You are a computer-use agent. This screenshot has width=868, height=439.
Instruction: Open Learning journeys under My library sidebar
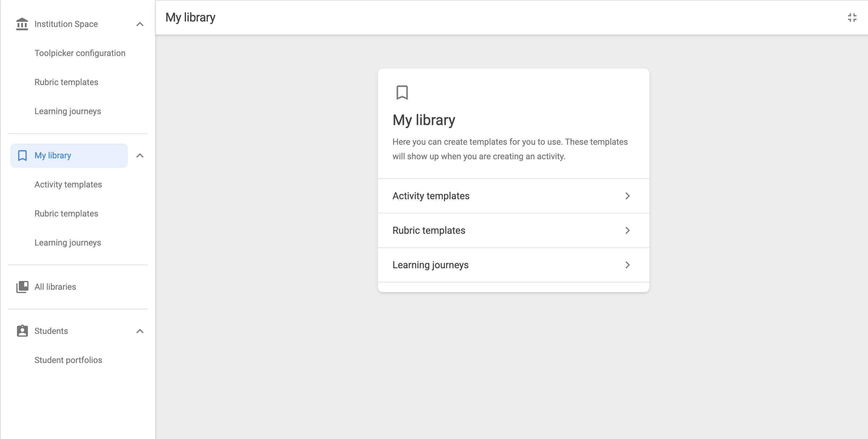point(68,243)
